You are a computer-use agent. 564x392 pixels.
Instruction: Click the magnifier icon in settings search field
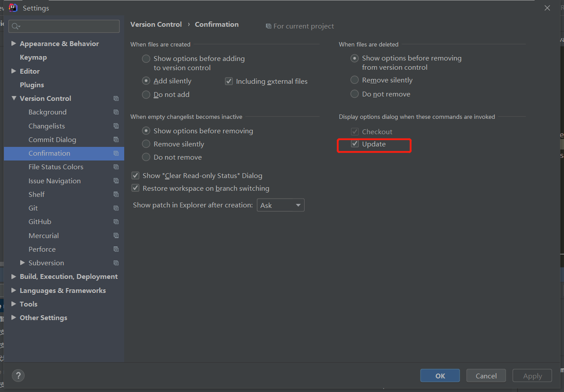pyautogui.click(x=15, y=26)
